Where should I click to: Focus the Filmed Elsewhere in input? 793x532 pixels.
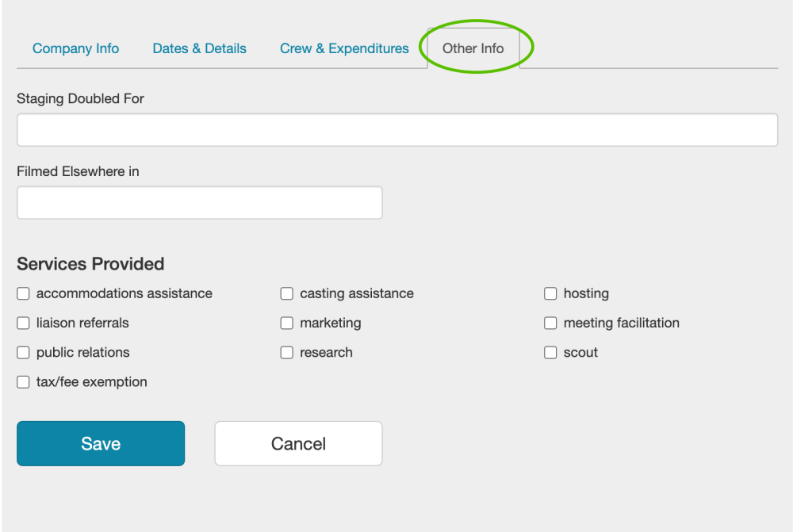(199, 203)
